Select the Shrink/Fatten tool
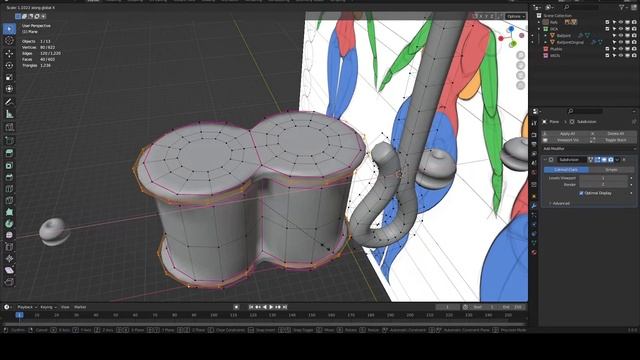Image resolution: width=640 pixels, height=360 pixels. pos(9,258)
